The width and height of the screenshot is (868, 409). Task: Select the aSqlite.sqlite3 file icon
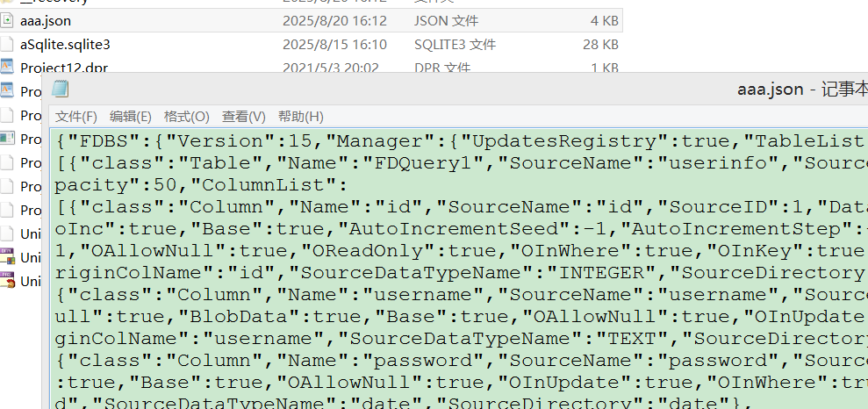coord(7,44)
